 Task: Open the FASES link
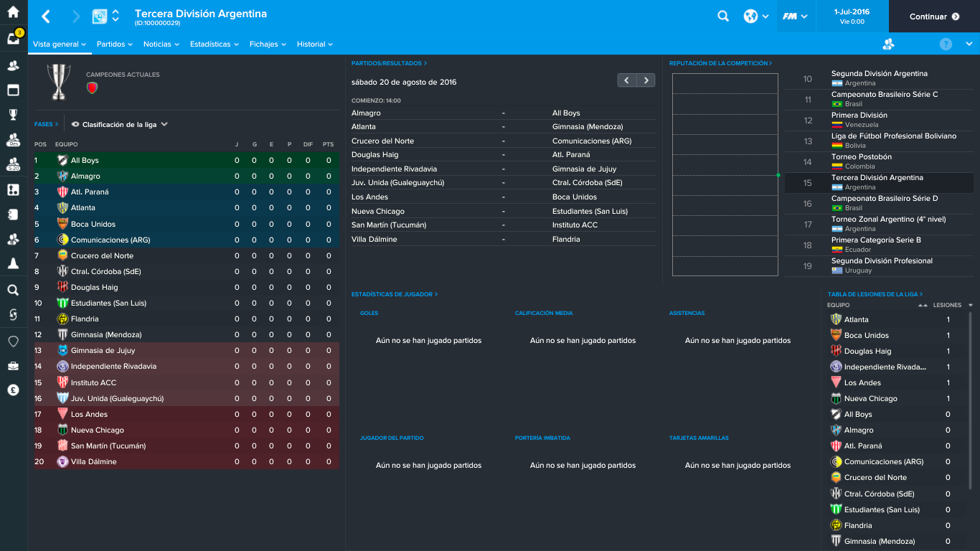(x=46, y=124)
